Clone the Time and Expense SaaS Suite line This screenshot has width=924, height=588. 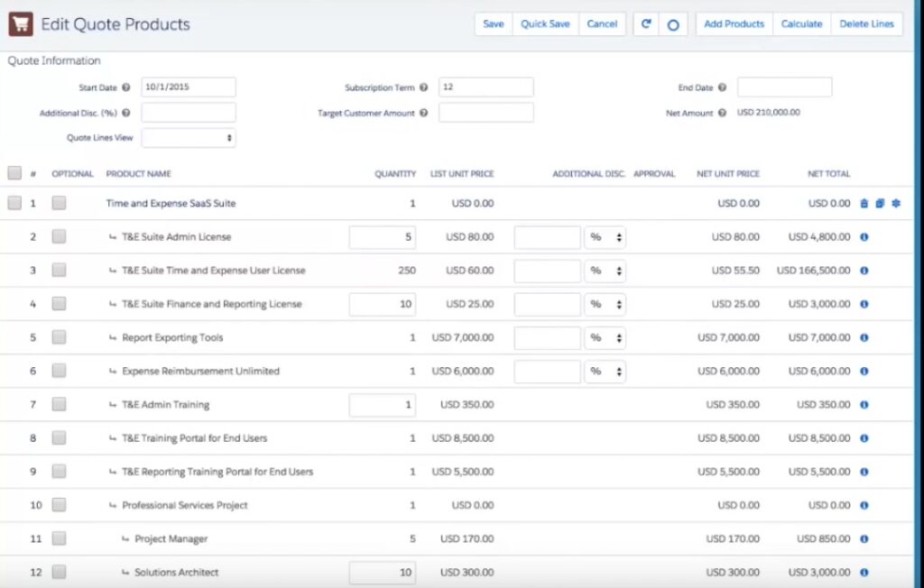point(880,203)
